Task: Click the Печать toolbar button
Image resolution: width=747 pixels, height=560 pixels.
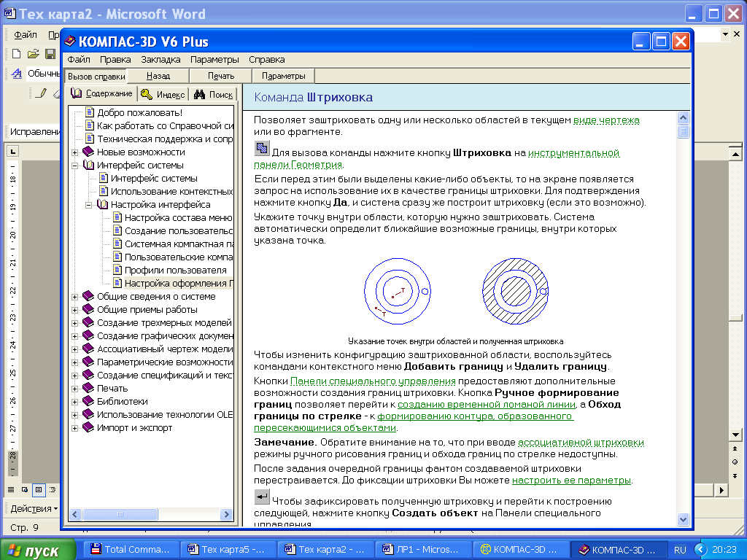Action: 221,76
